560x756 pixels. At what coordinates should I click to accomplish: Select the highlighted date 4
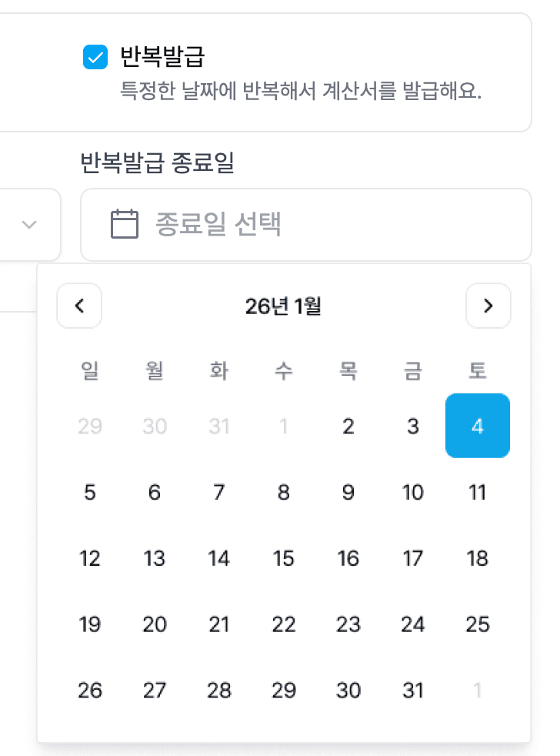[x=478, y=426]
